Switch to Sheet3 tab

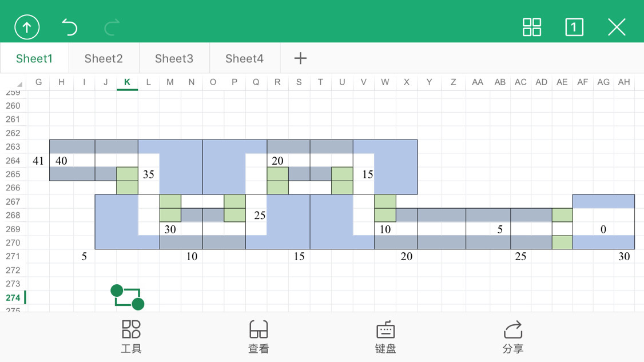pyautogui.click(x=174, y=58)
